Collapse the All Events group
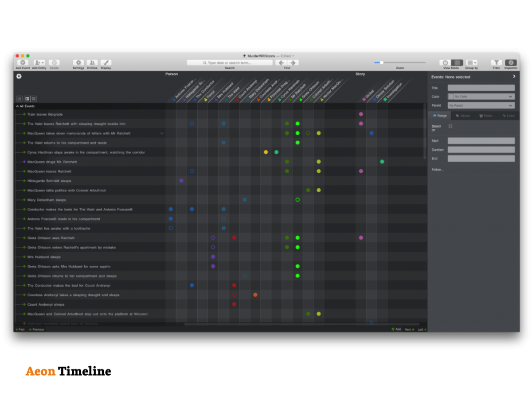Image resolution: width=532 pixels, height=396 pixels. click(x=17, y=106)
